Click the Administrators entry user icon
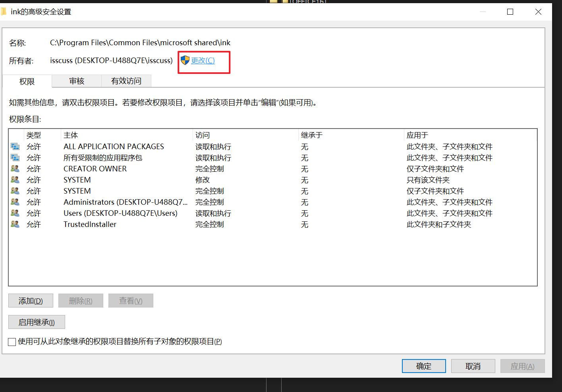The width and height of the screenshot is (562, 392). coord(15,202)
